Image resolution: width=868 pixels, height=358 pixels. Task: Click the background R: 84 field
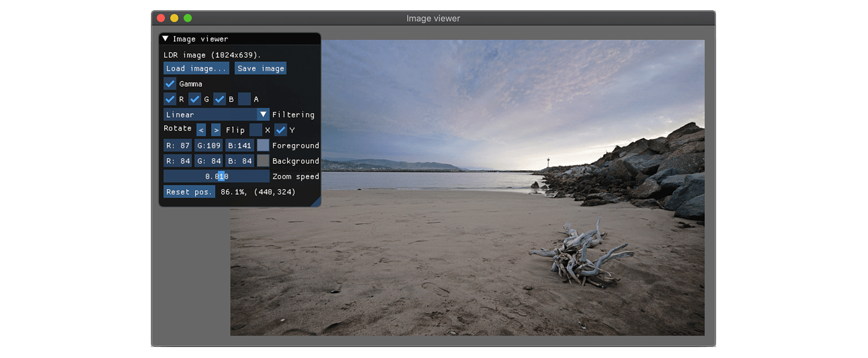coord(178,161)
